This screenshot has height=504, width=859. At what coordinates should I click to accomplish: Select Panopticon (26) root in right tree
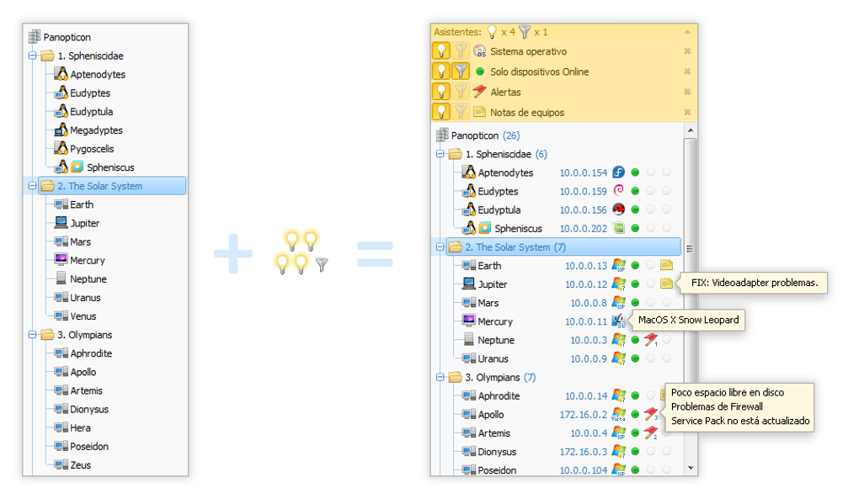point(485,135)
